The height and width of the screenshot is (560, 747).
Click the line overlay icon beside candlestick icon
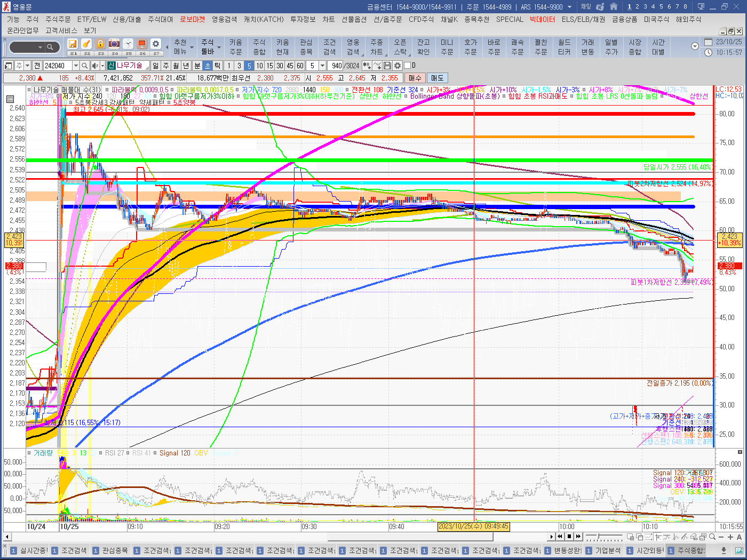[x=377, y=66]
